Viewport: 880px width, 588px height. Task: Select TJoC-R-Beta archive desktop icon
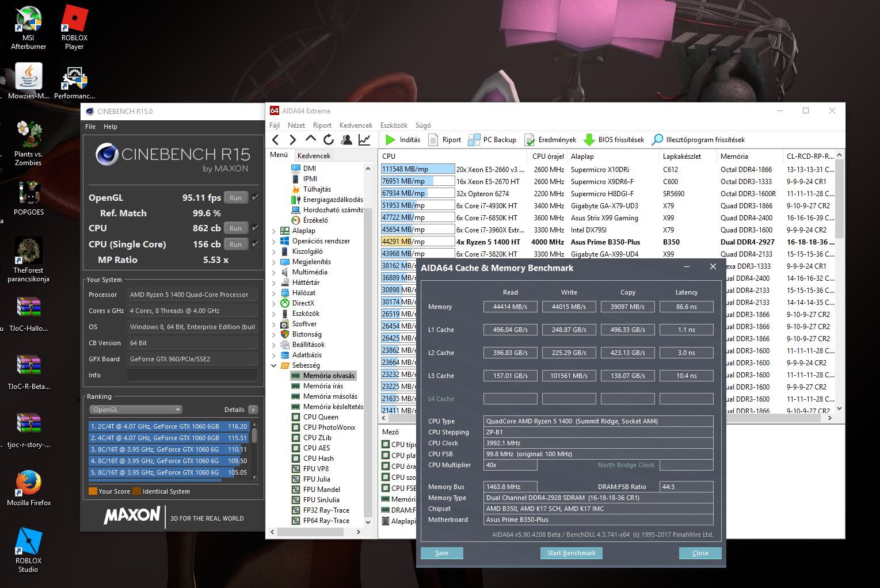[29, 373]
